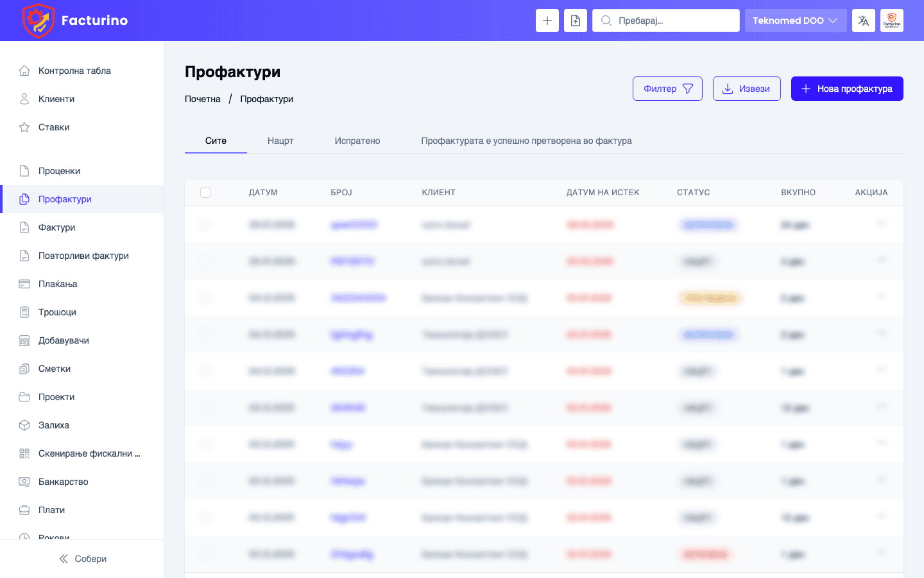Click the Почетна breadcrumb link
The width and height of the screenshot is (924, 578).
click(x=203, y=99)
